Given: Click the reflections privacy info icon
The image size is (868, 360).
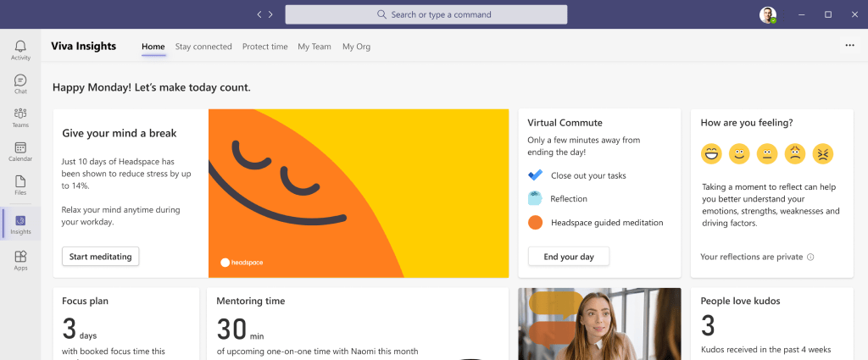Looking at the screenshot, I should point(810,258).
